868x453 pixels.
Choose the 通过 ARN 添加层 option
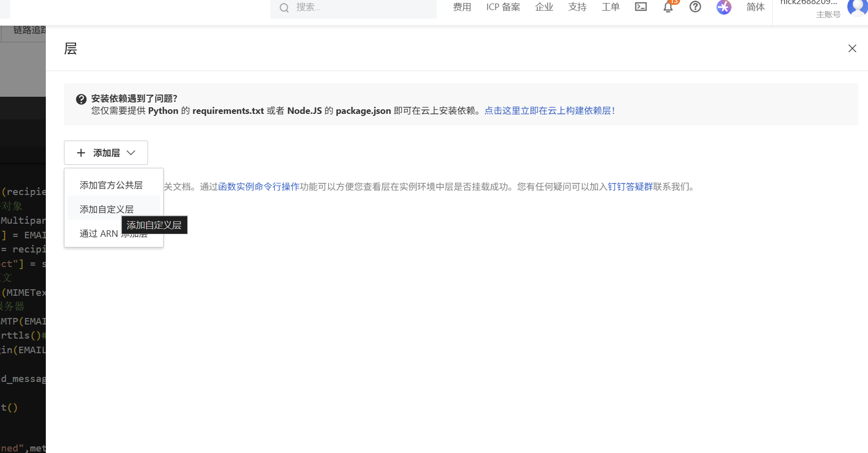(114, 234)
